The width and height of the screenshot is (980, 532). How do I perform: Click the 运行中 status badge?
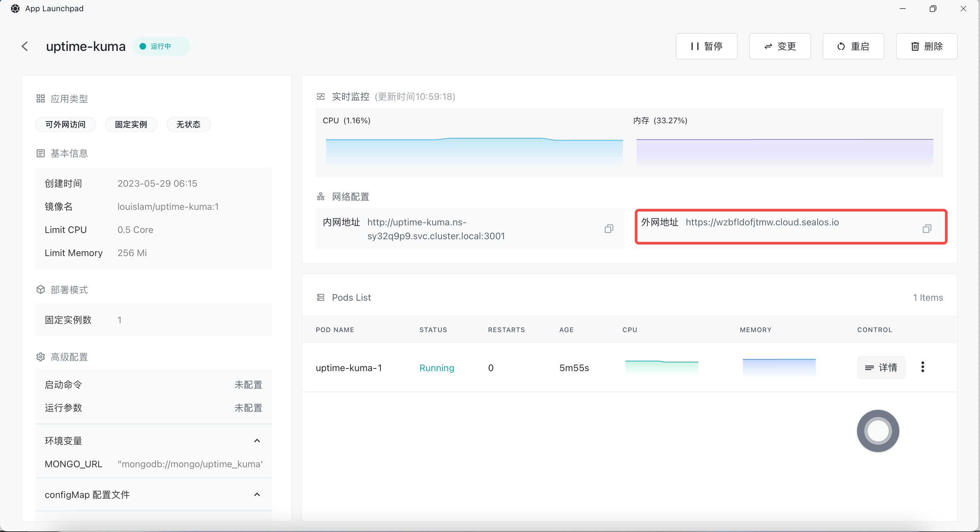[x=161, y=46]
